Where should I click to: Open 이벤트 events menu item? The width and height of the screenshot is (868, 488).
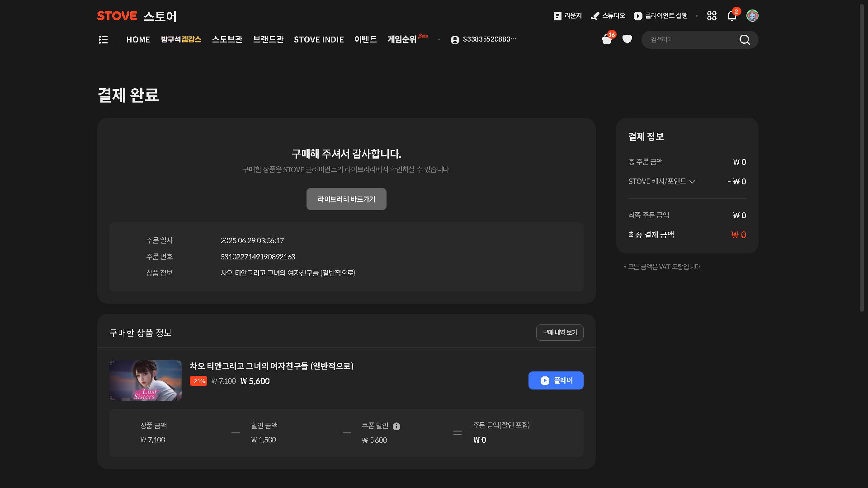coord(365,40)
